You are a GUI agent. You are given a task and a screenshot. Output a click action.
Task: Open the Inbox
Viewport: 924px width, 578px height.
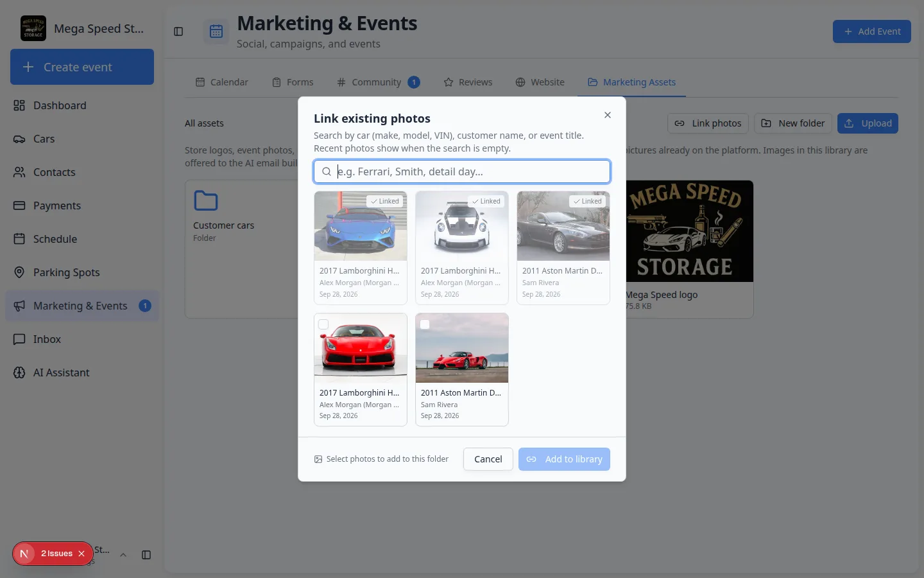pos(82,339)
